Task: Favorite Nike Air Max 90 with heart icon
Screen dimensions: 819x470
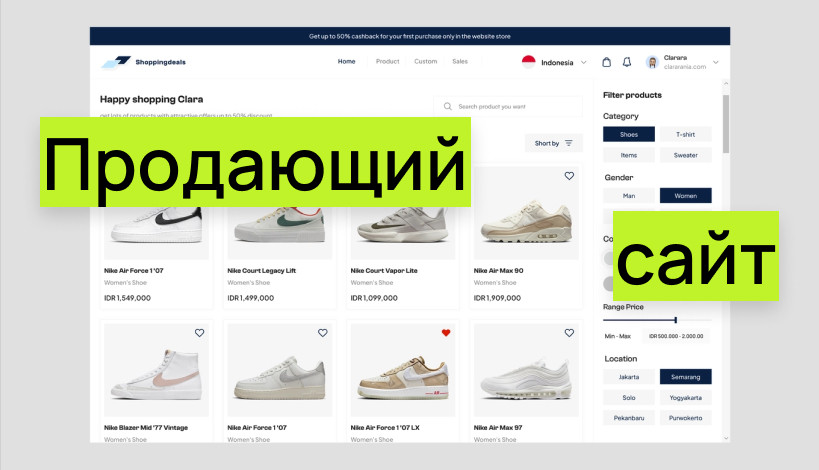Action: (569, 176)
